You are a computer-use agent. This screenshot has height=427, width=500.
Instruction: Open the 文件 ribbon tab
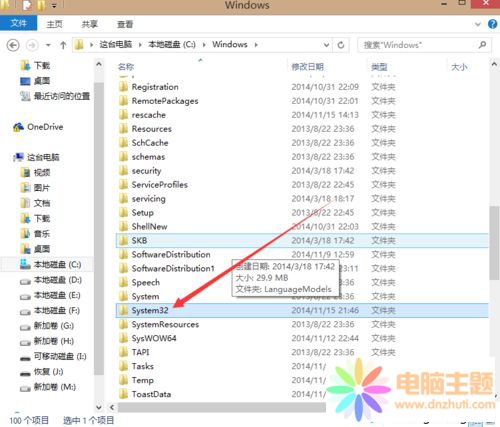[x=18, y=23]
